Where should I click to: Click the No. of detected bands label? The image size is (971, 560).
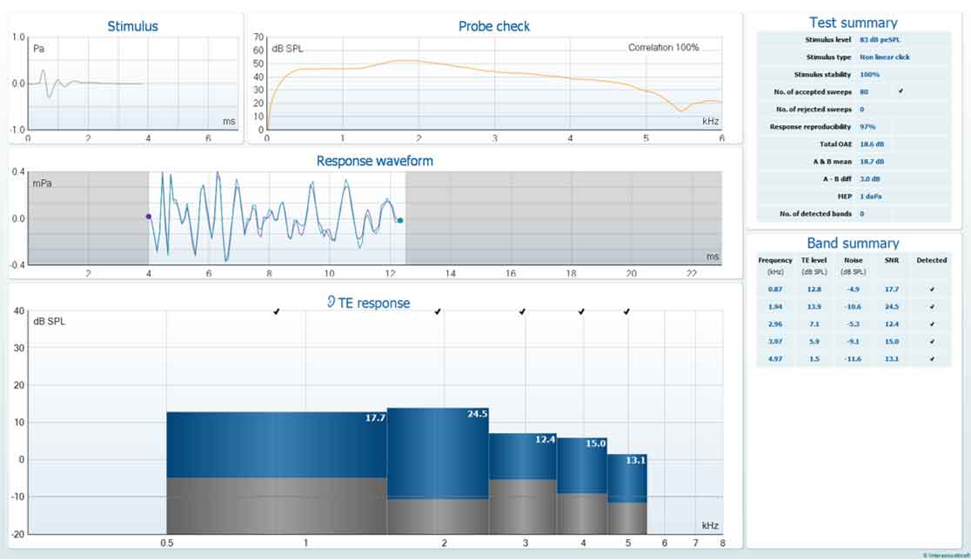coord(815,214)
